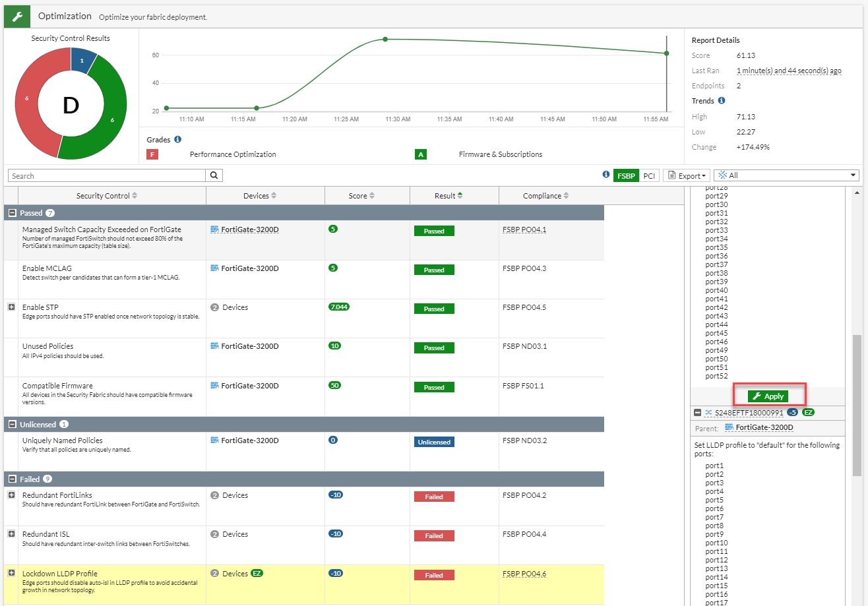
Task: Click the info icon beside Grades
Action: pos(178,140)
